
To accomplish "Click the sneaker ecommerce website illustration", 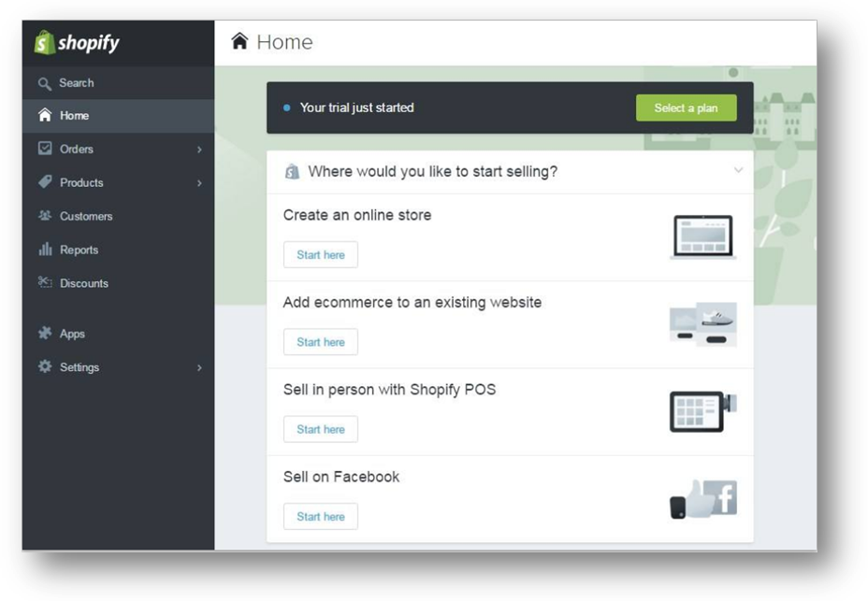I will (703, 324).
